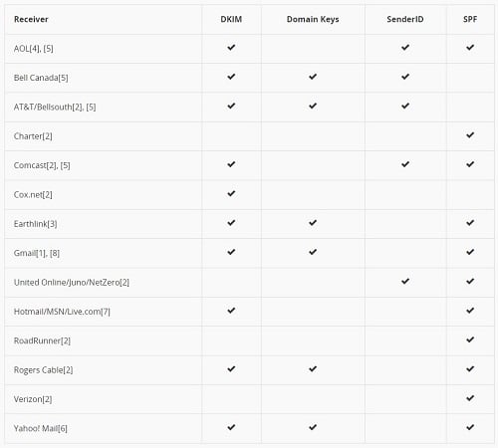Viewport: 498px width, 448px height.
Task: Click the SPF checkmark for RoadRunner
Action: click(470, 339)
